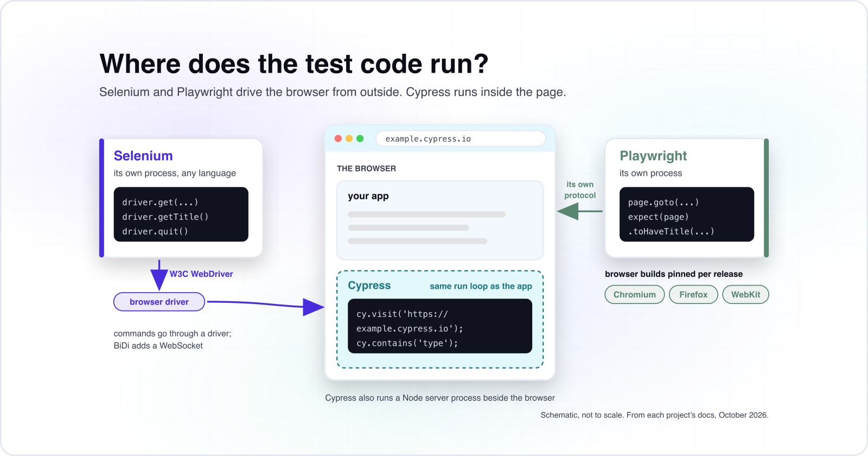Screen dimensions: 868x456
Task: Click the 'Where does the test code run?' title
Action: 294,64
